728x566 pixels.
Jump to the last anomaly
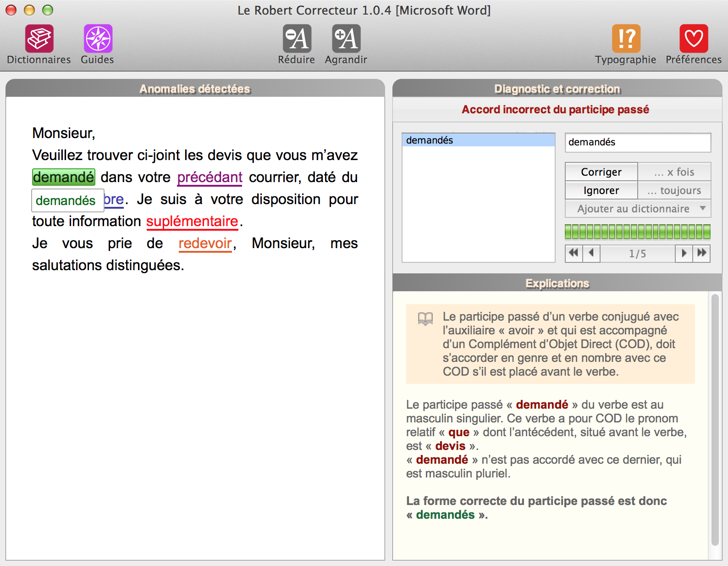[x=701, y=253]
